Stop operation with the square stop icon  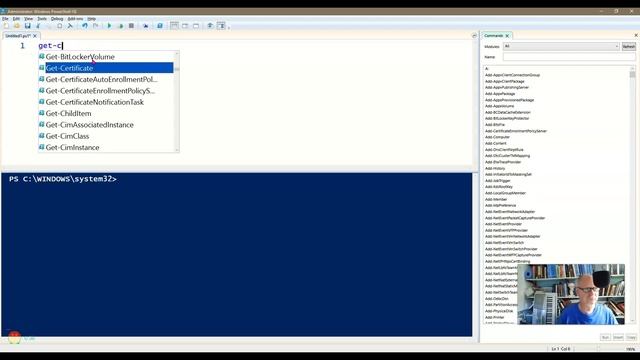pos(131,26)
